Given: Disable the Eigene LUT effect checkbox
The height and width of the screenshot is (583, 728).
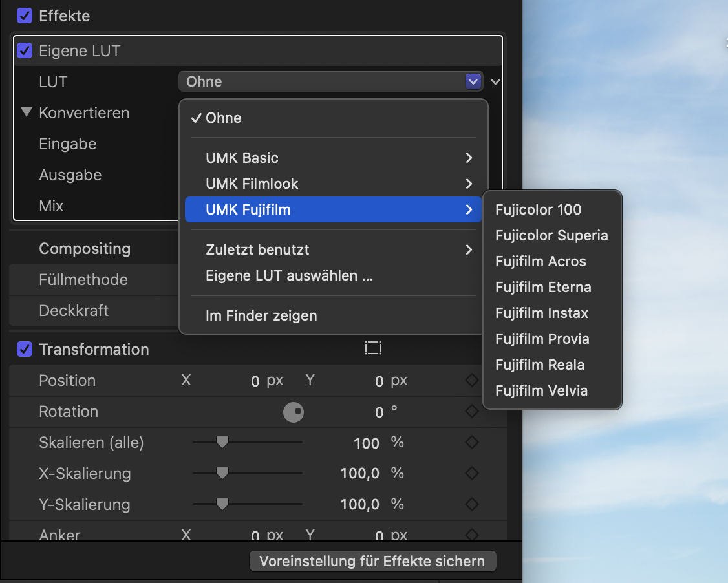Looking at the screenshot, I should pos(25,50).
